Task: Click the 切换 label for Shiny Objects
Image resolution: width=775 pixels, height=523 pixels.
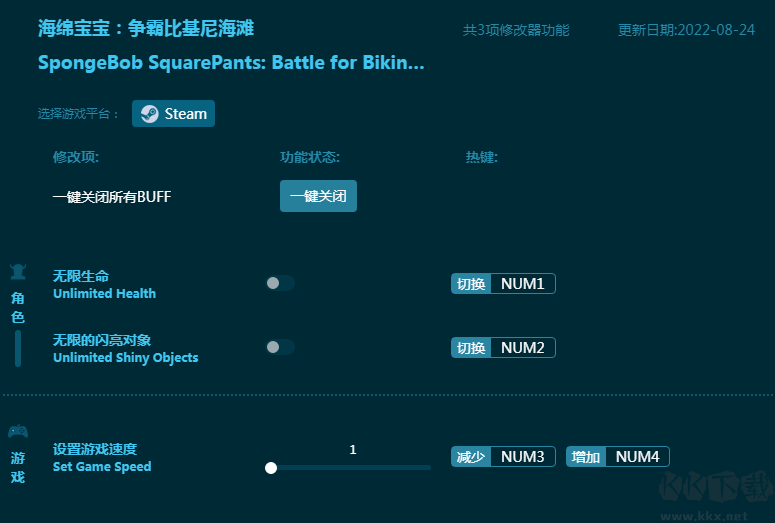Action: pos(471,348)
